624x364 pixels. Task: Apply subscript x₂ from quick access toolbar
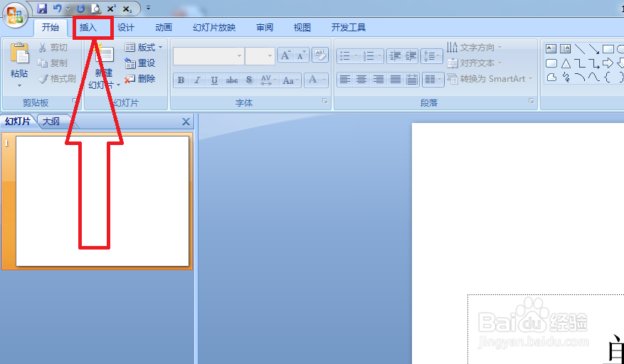pos(127,9)
